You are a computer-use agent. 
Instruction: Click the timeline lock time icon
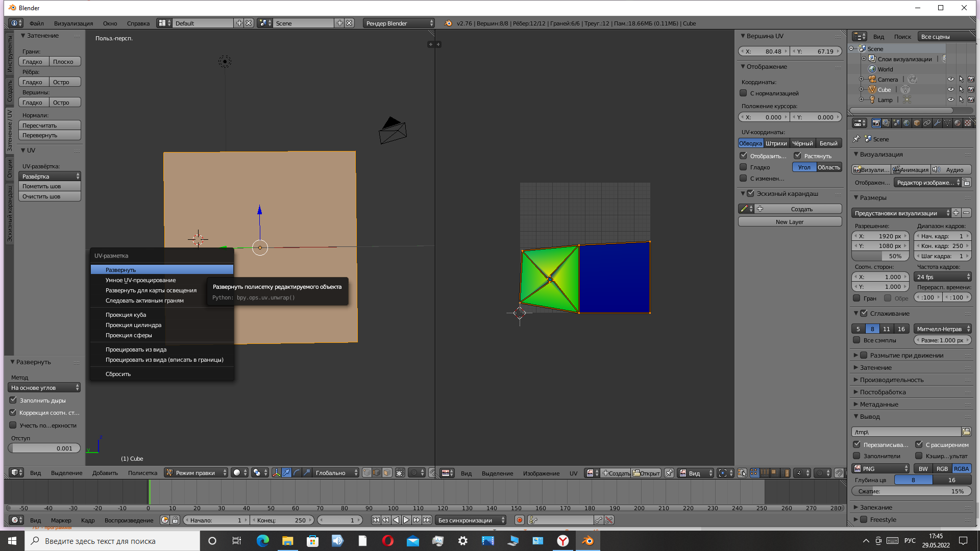(175, 520)
